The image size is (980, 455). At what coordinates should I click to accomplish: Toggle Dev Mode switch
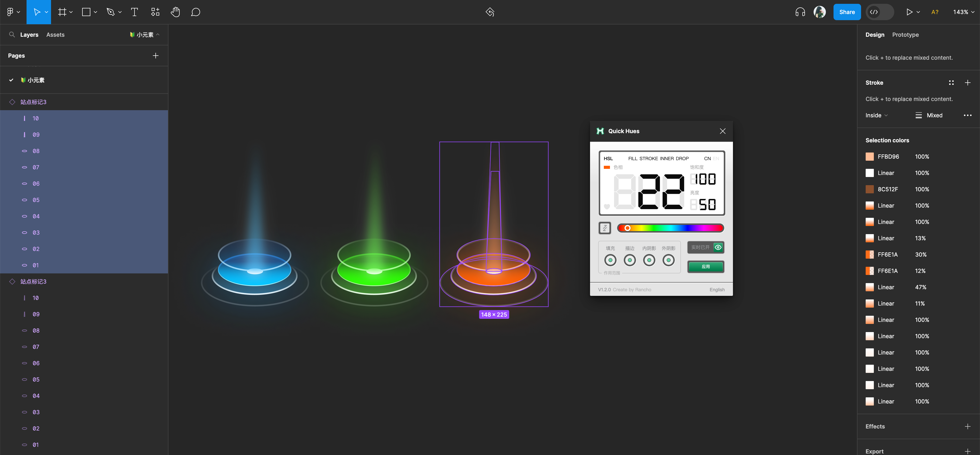[879, 12]
